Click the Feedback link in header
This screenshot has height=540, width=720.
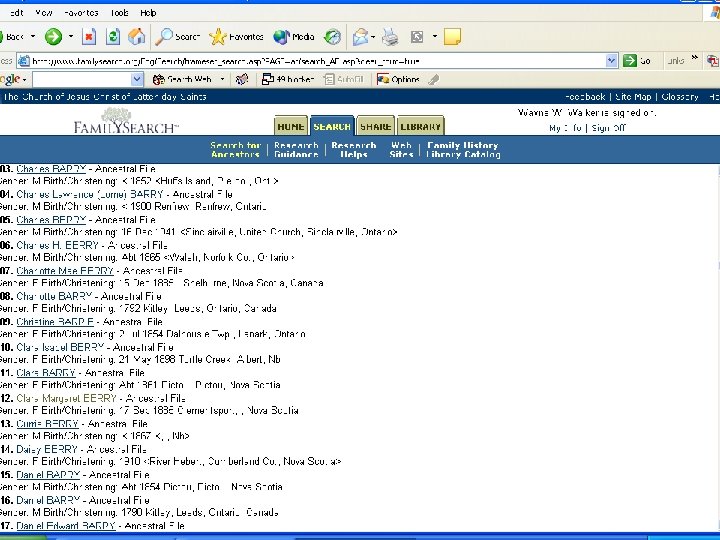tap(585, 97)
